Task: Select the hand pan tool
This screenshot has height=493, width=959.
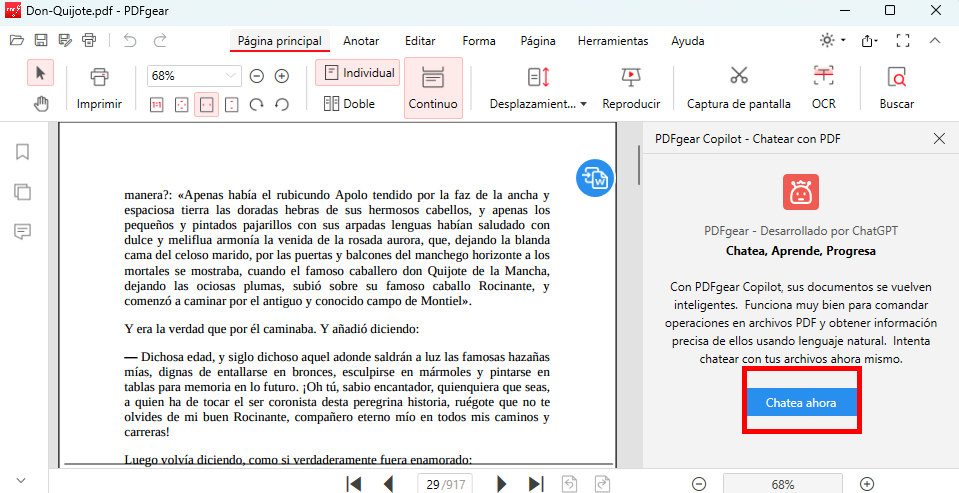Action: (x=41, y=103)
